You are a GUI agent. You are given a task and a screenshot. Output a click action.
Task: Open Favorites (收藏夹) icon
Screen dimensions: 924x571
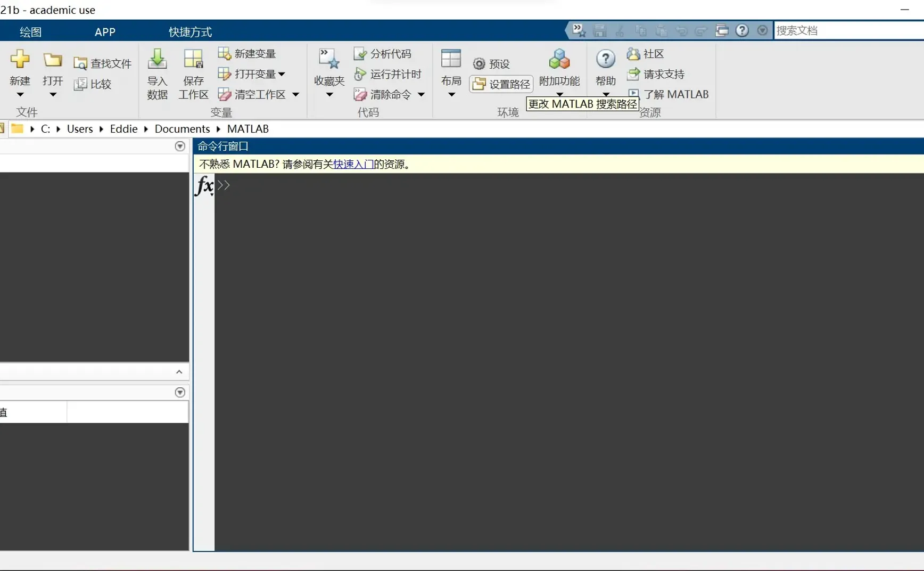click(x=329, y=59)
